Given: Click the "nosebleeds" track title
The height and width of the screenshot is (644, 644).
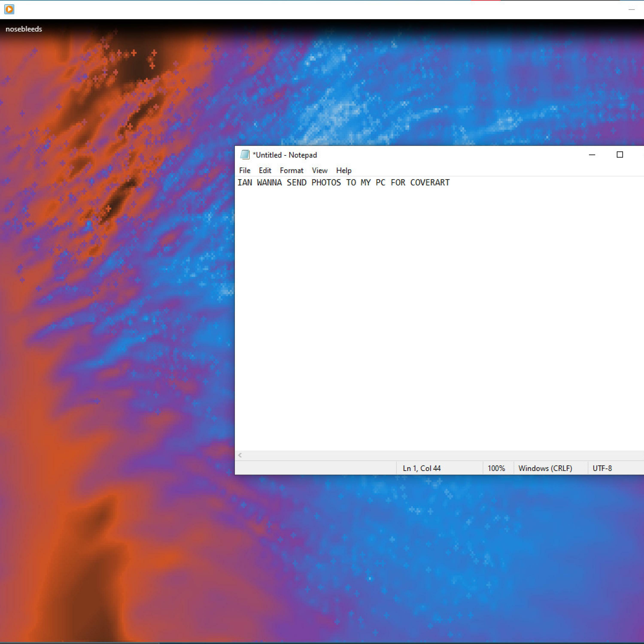Looking at the screenshot, I should click(x=24, y=29).
